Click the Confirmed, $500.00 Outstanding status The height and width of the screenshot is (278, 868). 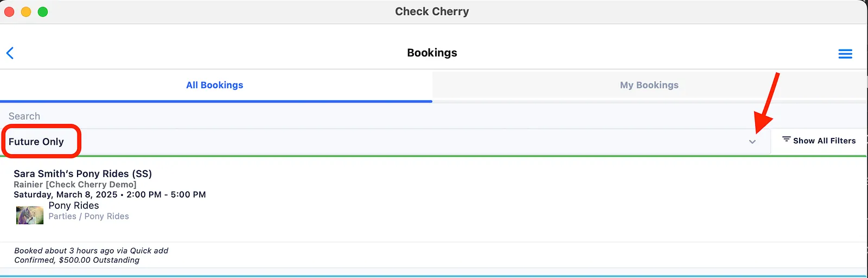click(76, 260)
